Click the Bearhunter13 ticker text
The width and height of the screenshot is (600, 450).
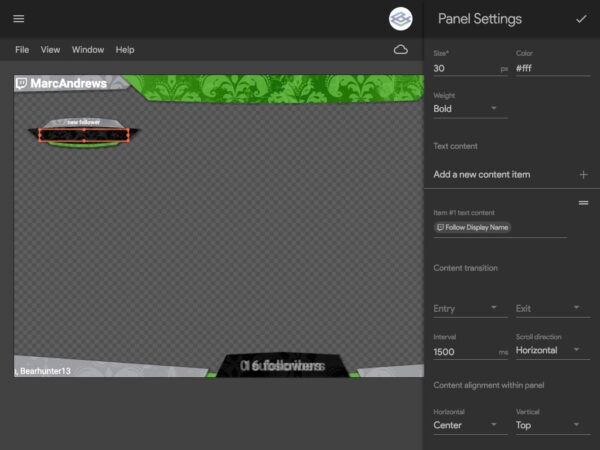point(45,371)
